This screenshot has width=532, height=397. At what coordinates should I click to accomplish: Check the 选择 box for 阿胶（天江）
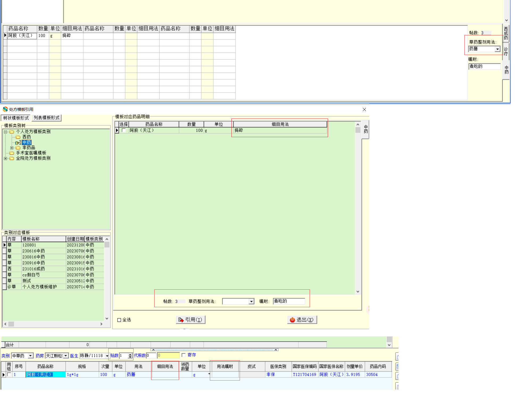point(124,130)
